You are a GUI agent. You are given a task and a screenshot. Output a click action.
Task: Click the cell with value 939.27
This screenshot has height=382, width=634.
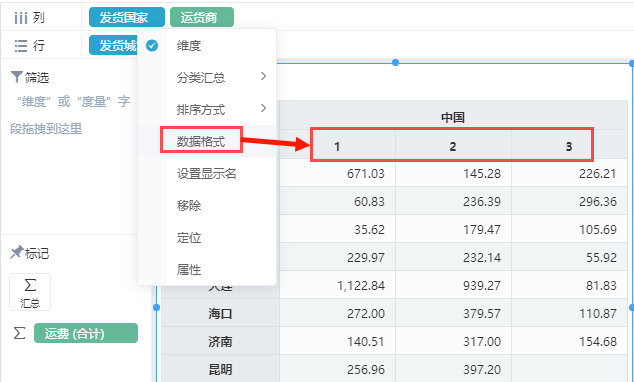point(453,285)
